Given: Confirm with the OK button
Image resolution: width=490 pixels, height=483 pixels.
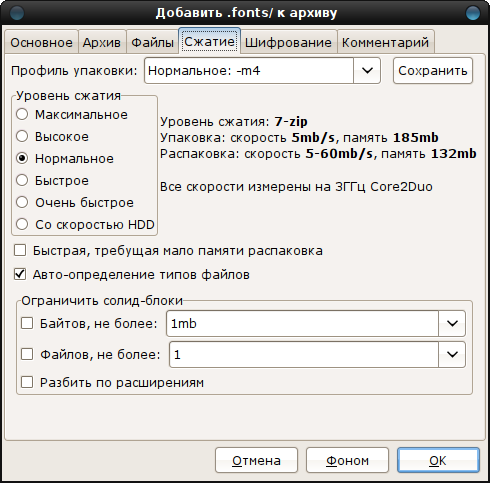Looking at the screenshot, I should click(438, 460).
